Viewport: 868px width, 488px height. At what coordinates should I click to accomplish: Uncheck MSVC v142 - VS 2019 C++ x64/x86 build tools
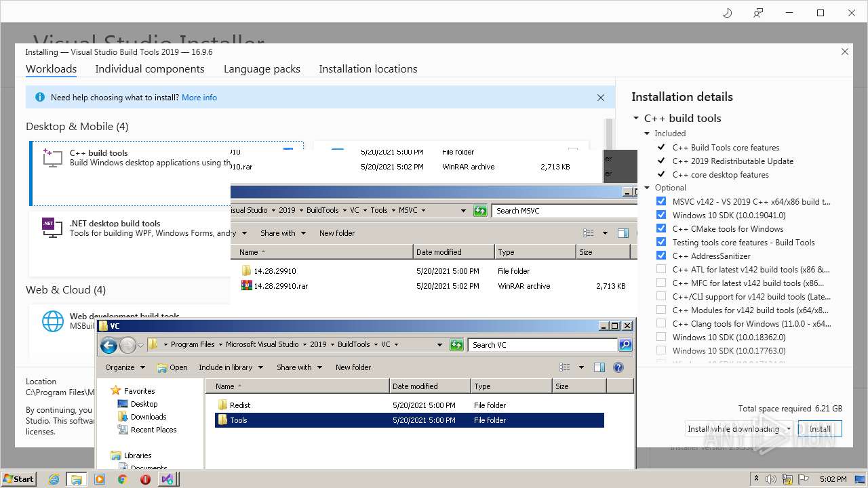pyautogui.click(x=661, y=201)
